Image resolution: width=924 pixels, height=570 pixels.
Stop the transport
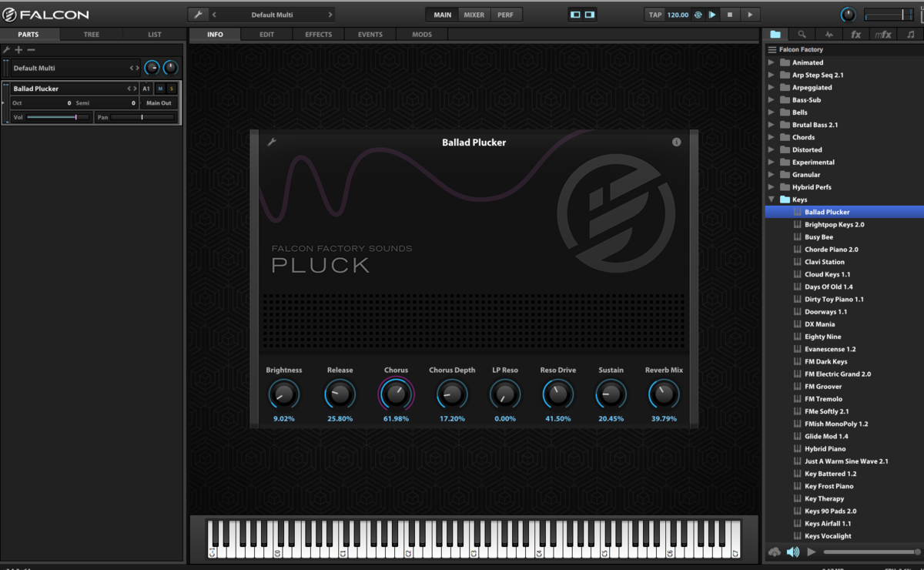pos(731,15)
